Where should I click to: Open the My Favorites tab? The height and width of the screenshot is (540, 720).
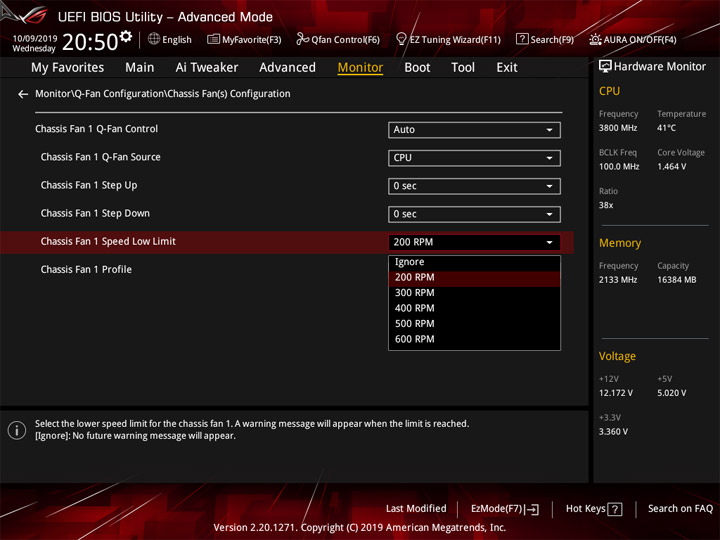68,68
